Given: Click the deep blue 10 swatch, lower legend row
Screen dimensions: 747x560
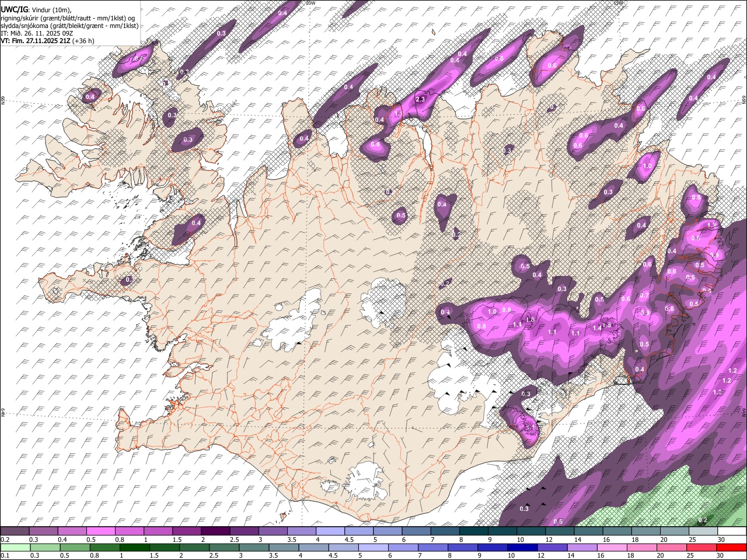Looking at the screenshot, I should tap(522, 548).
